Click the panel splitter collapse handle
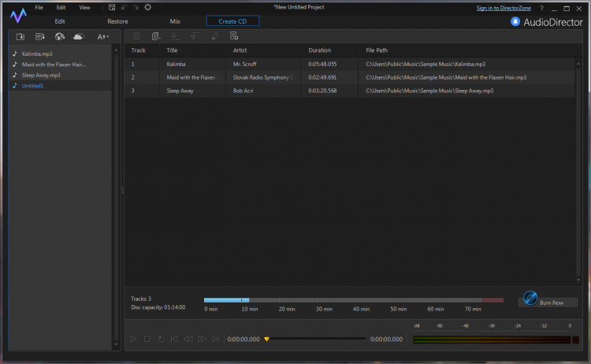This screenshot has width=591, height=364. click(122, 190)
